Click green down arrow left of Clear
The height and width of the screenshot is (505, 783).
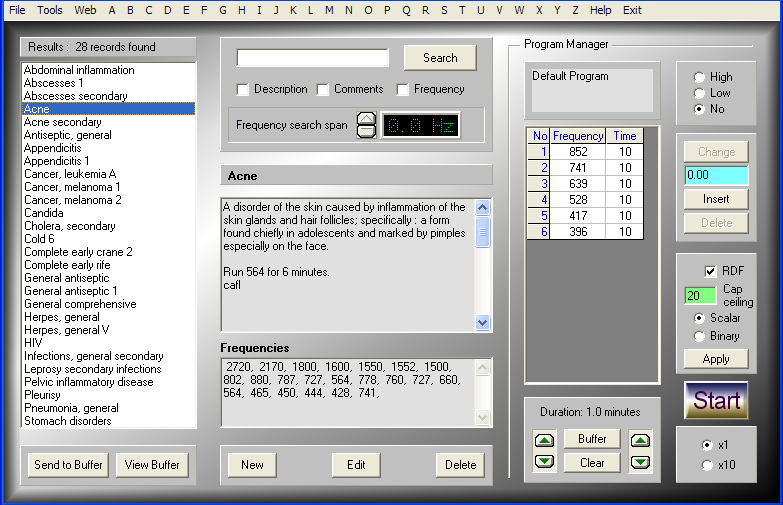[544, 461]
